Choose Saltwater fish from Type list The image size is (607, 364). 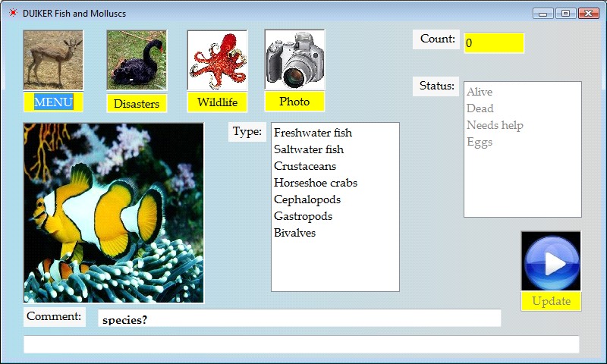308,149
